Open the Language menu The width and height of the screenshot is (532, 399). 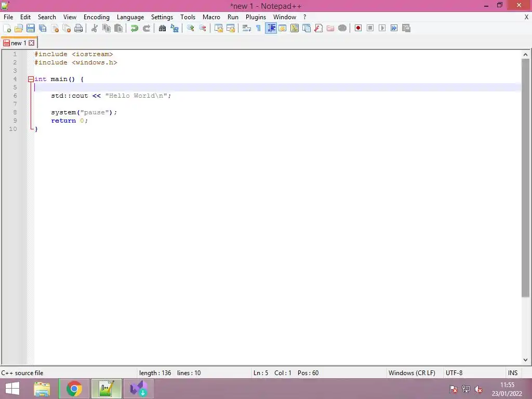click(x=130, y=17)
